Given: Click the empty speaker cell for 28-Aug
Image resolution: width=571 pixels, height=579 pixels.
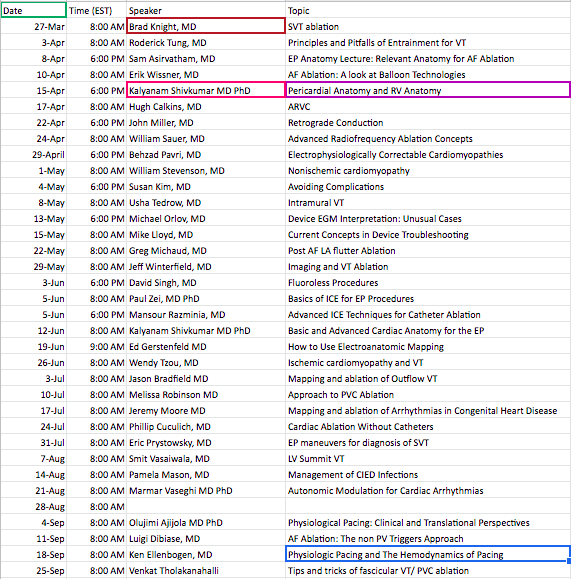Looking at the screenshot, I should [x=206, y=506].
